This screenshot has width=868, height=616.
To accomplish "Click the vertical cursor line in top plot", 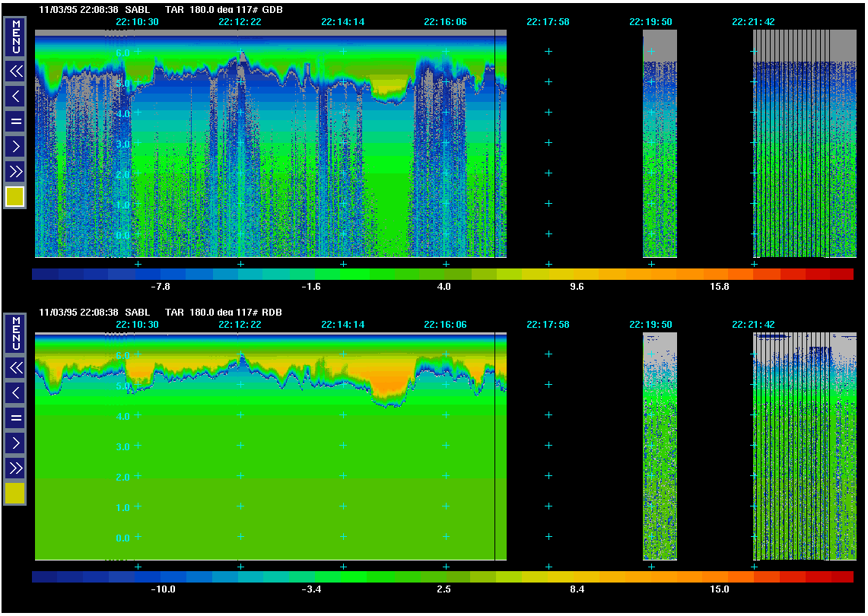I will [495, 144].
